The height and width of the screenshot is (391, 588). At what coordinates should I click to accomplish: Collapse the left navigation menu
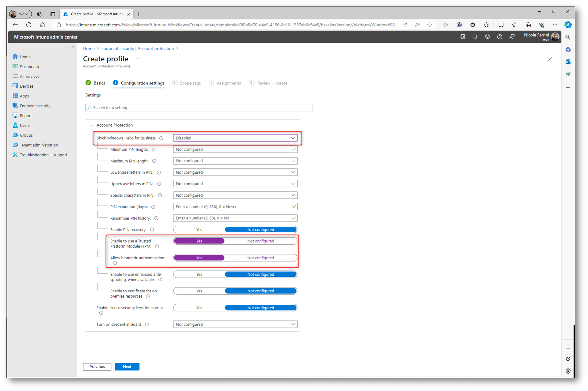tap(73, 47)
